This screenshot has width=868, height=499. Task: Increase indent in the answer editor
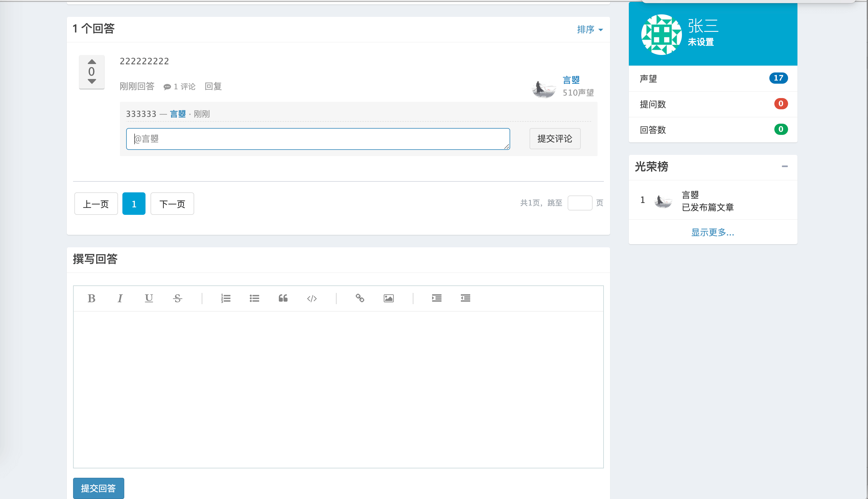click(436, 299)
